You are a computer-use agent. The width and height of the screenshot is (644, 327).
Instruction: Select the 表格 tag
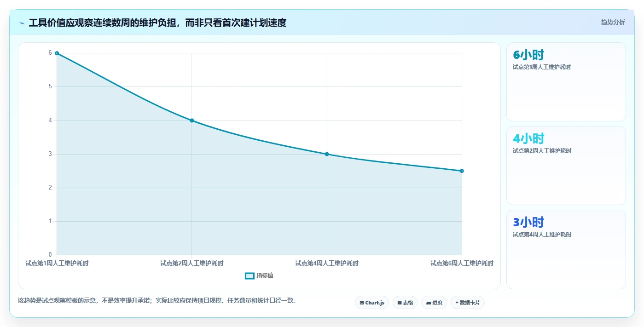pyautogui.click(x=405, y=303)
